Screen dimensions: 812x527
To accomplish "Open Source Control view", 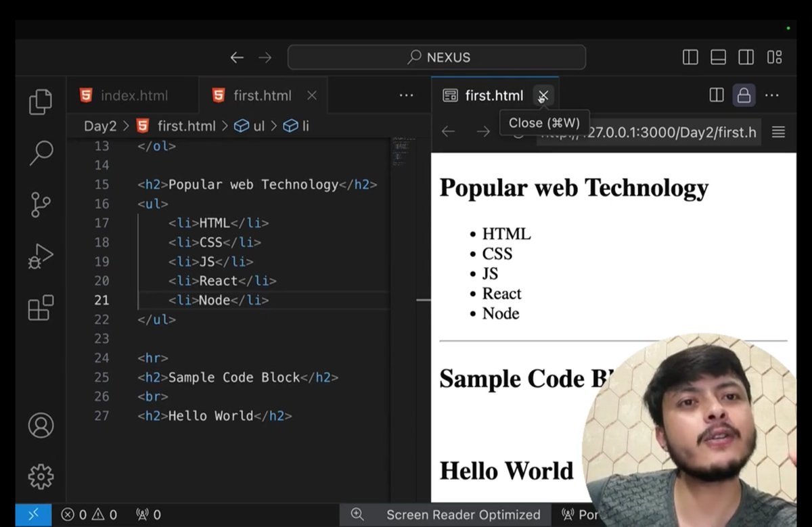I will pos(41,204).
